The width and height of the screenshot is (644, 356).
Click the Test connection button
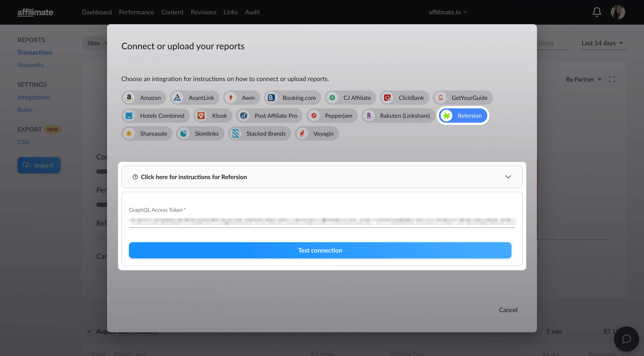pos(320,250)
